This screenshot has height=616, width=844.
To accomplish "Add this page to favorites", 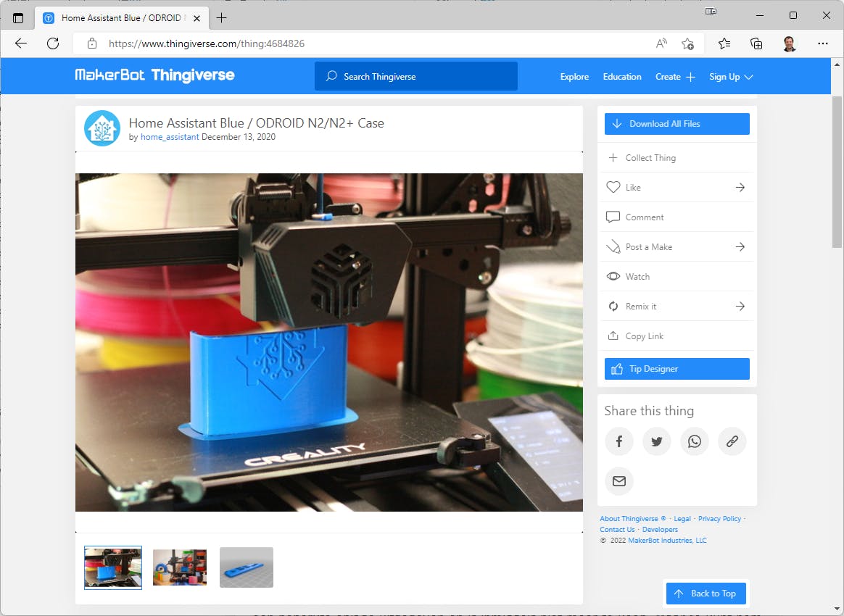I will click(687, 43).
